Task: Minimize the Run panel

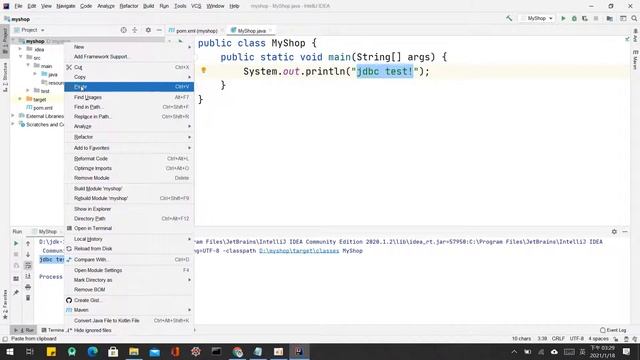Action: (x=625, y=231)
